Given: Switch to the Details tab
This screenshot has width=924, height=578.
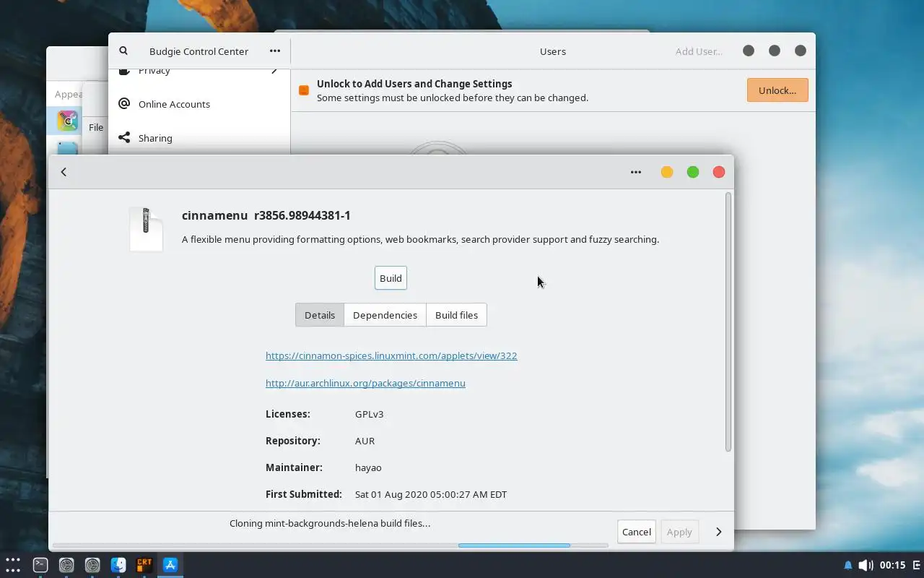Looking at the screenshot, I should tap(320, 315).
